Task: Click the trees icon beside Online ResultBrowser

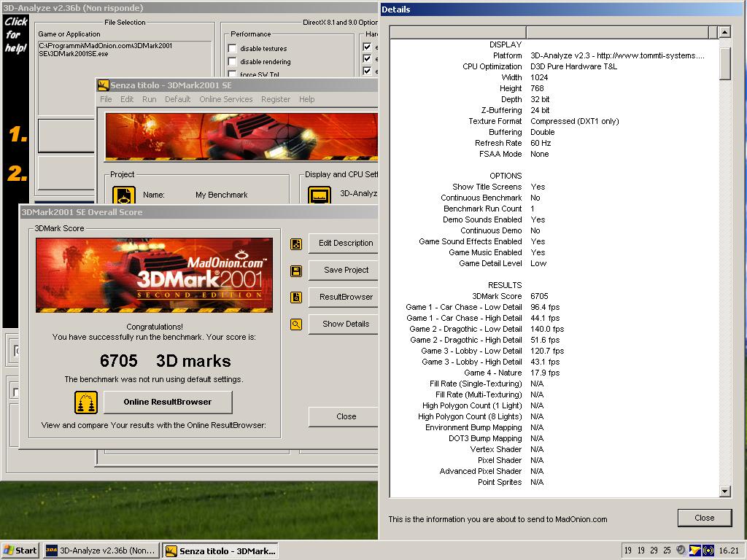Action: [x=86, y=402]
